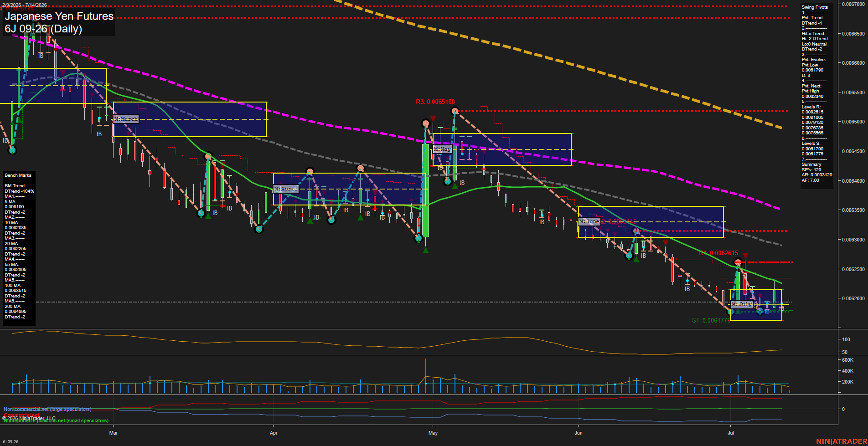Image resolution: width=868 pixels, height=446 pixels.
Task: Click the 'Bench Marks' panel heading
Action: click(x=18, y=175)
